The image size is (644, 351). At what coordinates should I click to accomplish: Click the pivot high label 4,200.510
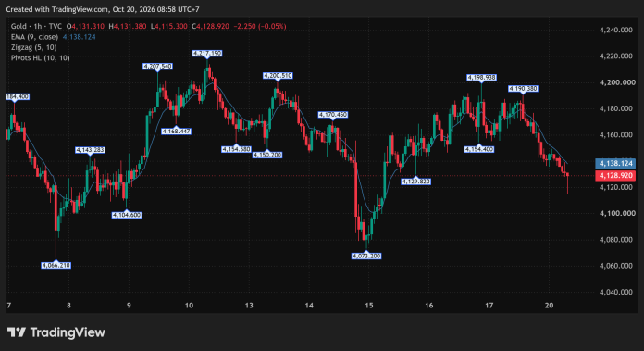pos(279,76)
